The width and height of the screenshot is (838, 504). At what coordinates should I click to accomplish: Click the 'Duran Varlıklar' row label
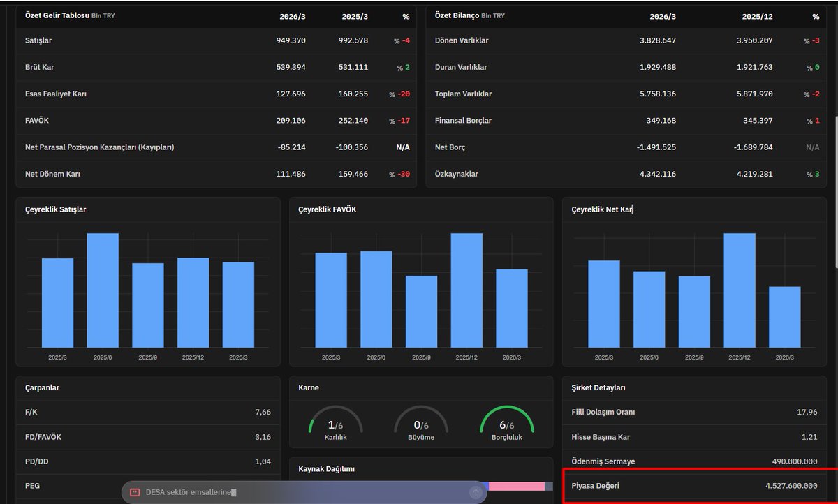pos(461,67)
